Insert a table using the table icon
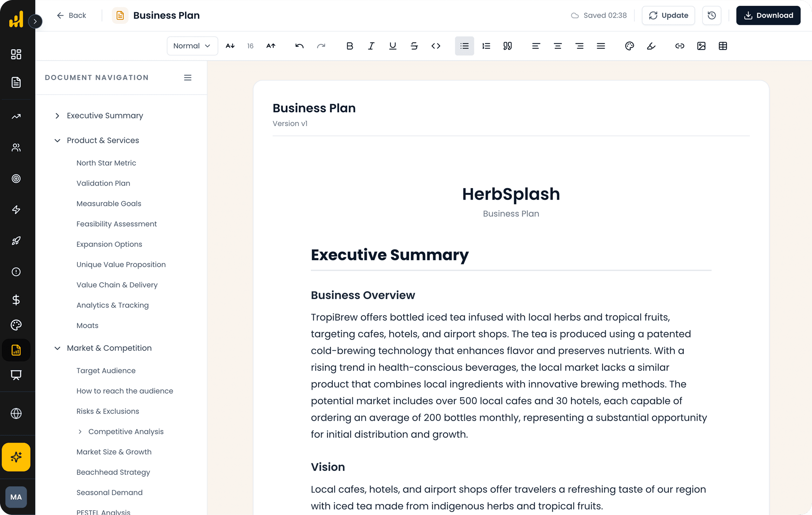Image resolution: width=812 pixels, height=515 pixels. pyautogui.click(x=723, y=46)
